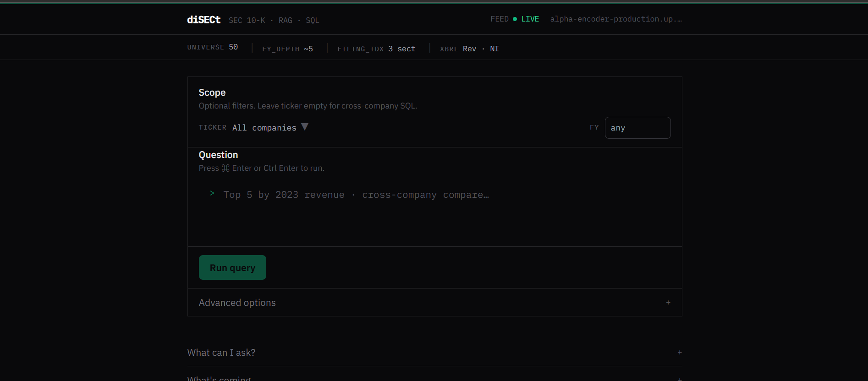The image size is (868, 381).
Task: Click the XBRL Rev · NI stat
Action: point(469,49)
